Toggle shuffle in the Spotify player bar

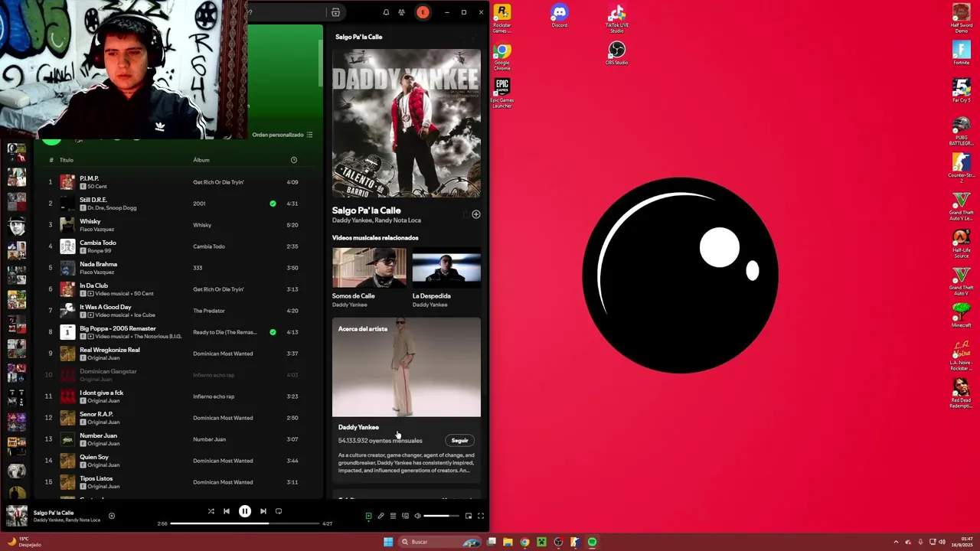click(211, 511)
